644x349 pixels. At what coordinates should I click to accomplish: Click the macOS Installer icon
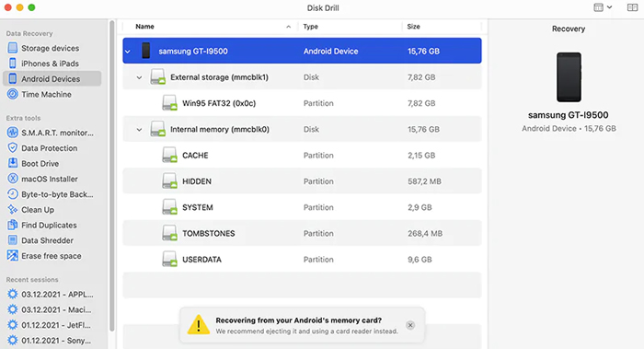(13, 179)
